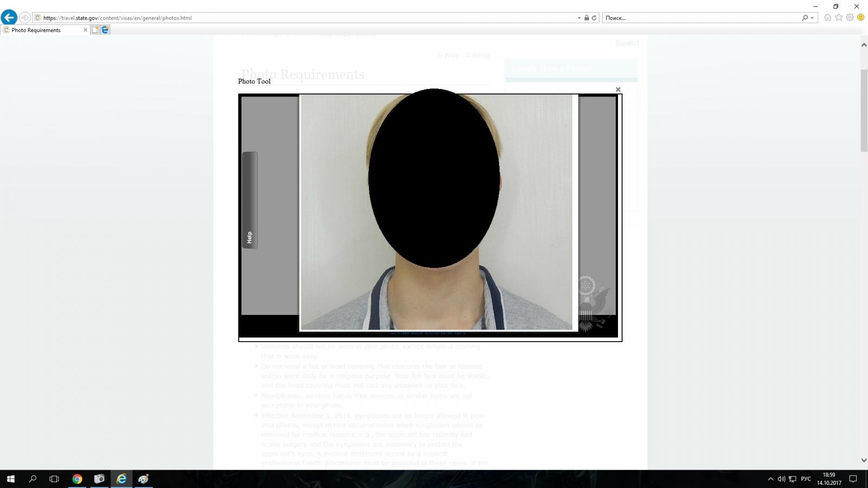Restore down the Internet Explorer window
Image resolution: width=868 pixels, height=488 pixels.
tap(836, 7)
